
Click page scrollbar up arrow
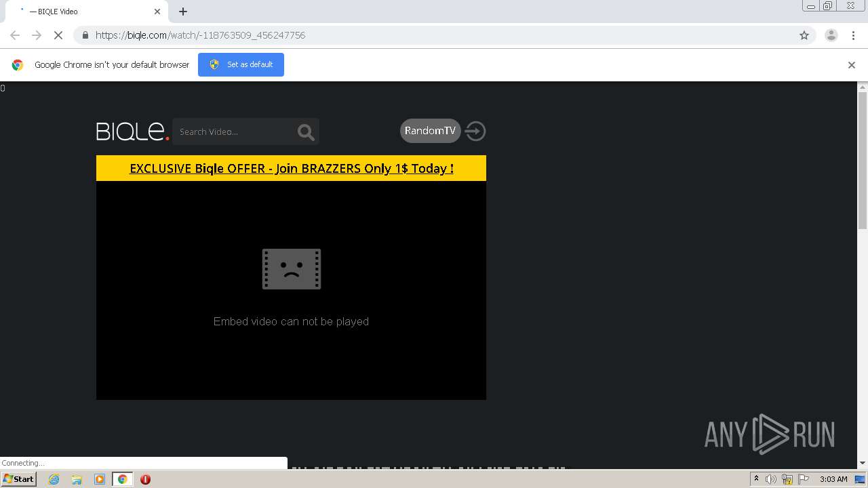click(x=863, y=87)
